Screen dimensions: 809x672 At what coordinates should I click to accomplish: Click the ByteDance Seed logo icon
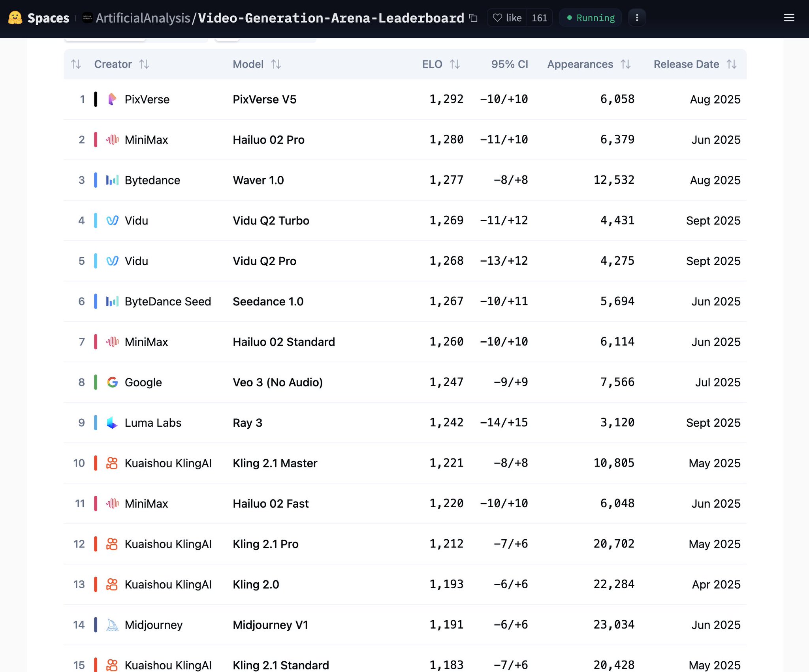coord(112,301)
